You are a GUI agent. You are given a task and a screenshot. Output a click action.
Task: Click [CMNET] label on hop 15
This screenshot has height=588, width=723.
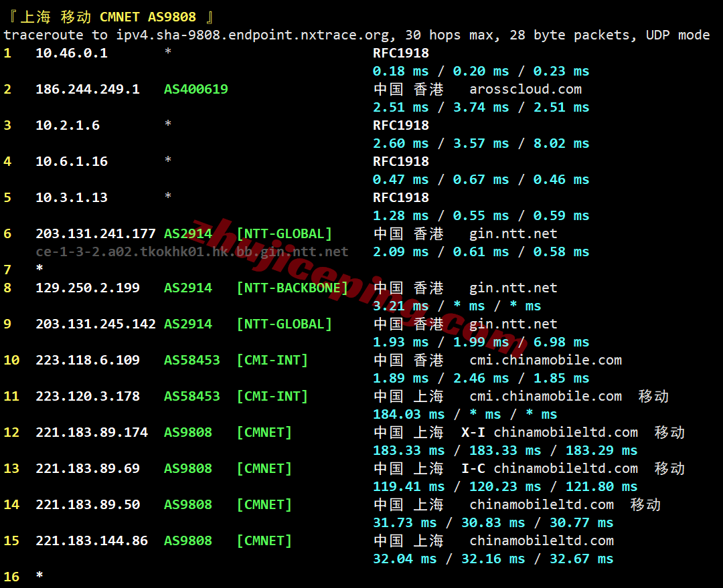pos(264,541)
